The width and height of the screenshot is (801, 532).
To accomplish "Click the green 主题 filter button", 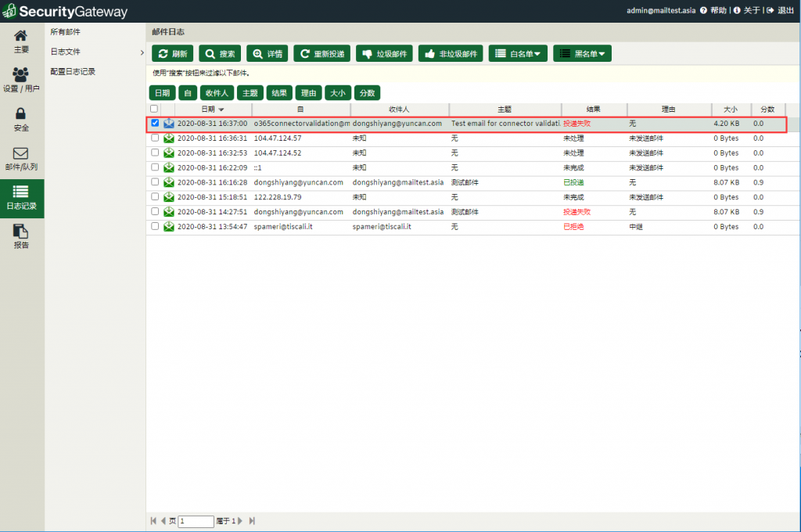I will tap(250, 93).
